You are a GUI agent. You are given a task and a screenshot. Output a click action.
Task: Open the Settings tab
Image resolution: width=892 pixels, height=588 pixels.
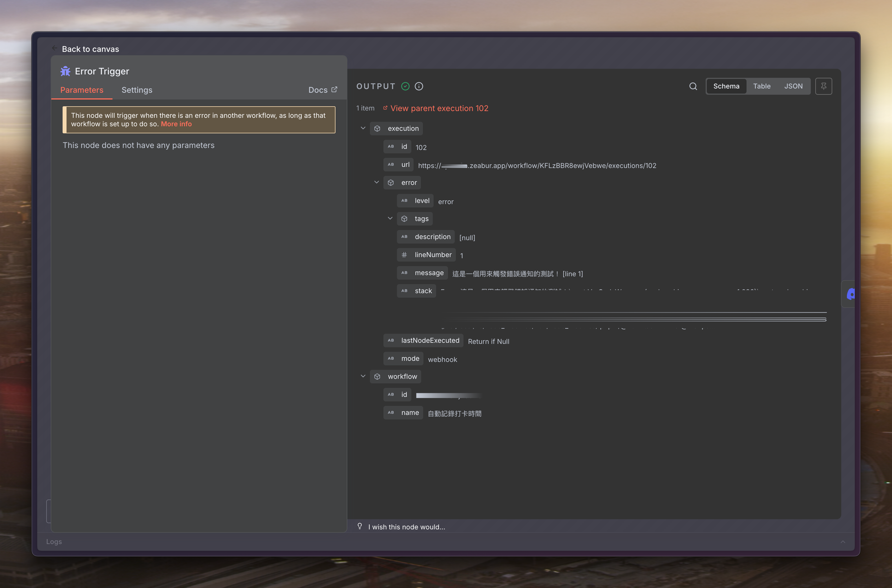pyautogui.click(x=137, y=90)
